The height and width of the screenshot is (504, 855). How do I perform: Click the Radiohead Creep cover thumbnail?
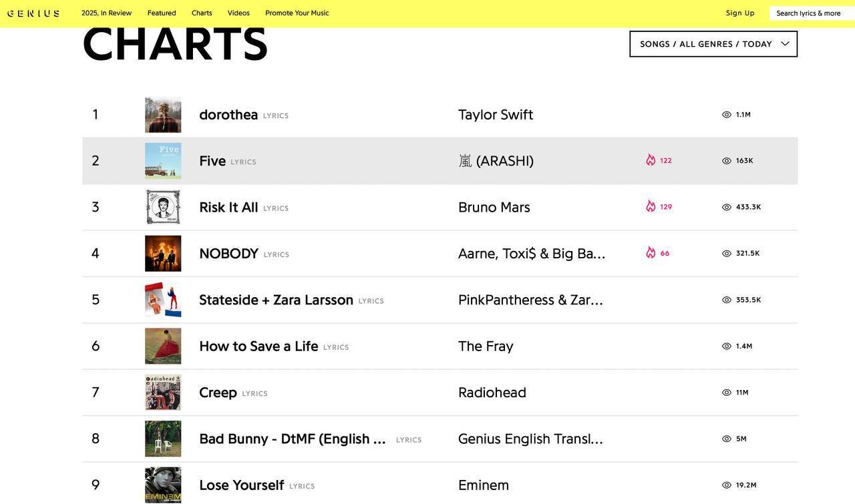(x=163, y=393)
